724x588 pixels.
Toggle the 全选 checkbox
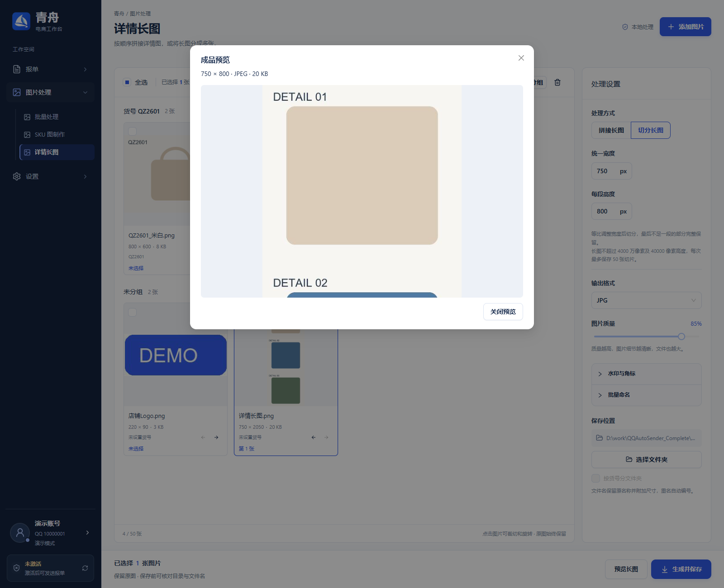(x=127, y=82)
